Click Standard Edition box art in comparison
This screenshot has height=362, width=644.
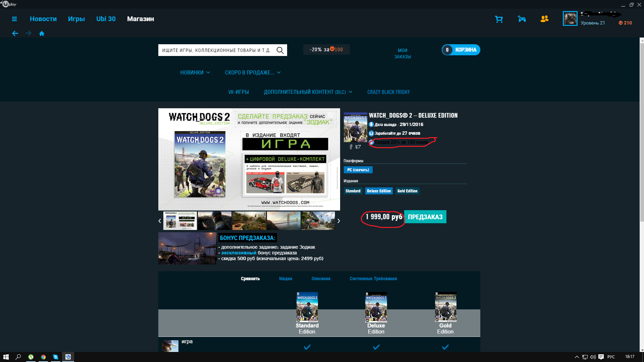point(307,307)
